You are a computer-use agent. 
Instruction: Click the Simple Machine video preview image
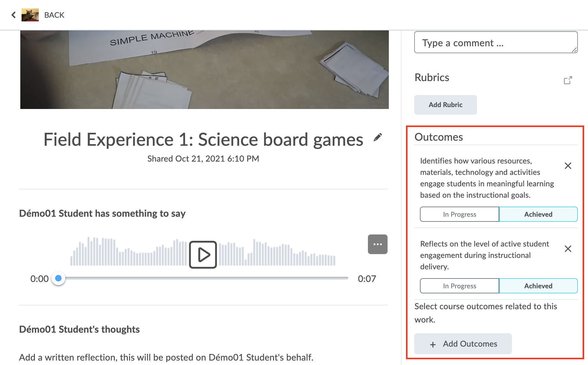point(204,70)
